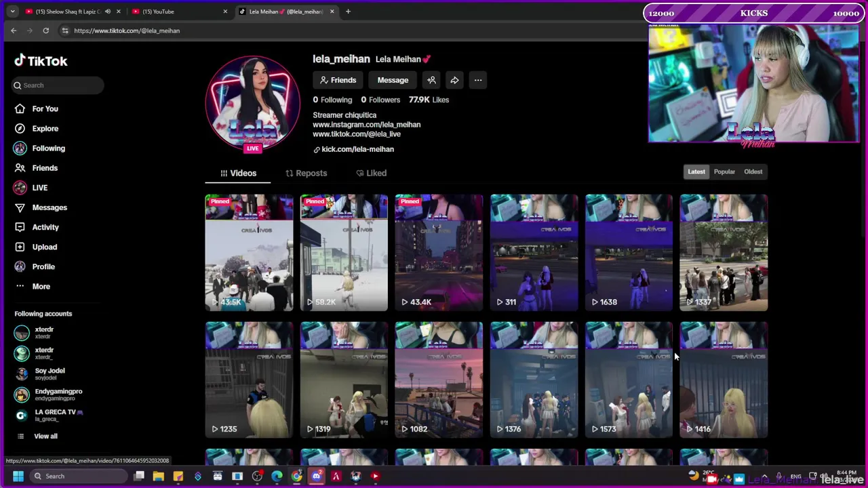Open File Explorer from the taskbar
Viewport: 868px width, 488px height.
tap(158, 476)
